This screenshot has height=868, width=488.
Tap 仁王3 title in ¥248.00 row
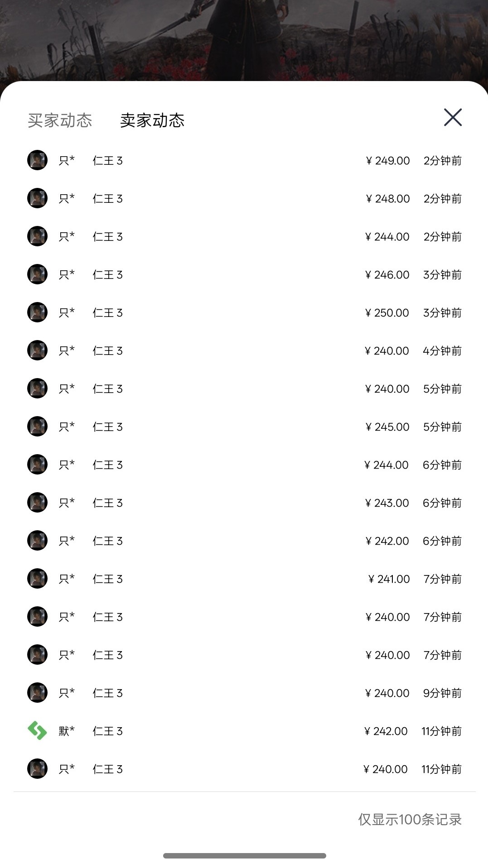tap(108, 199)
